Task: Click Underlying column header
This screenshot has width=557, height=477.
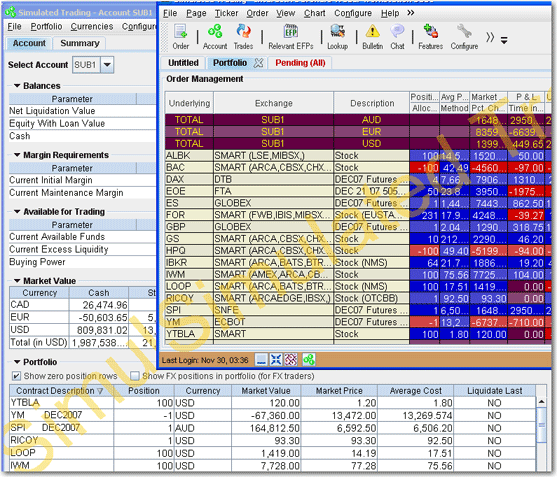Action: (x=189, y=103)
